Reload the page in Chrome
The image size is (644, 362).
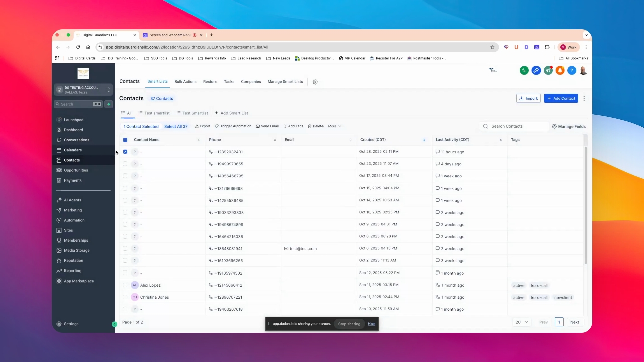tap(78, 47)
